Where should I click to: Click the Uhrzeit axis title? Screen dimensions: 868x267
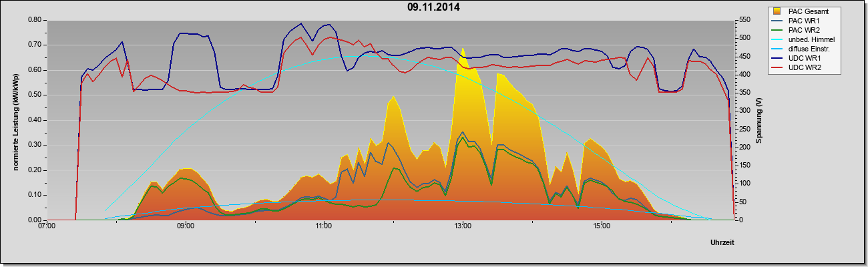[722, 242]
